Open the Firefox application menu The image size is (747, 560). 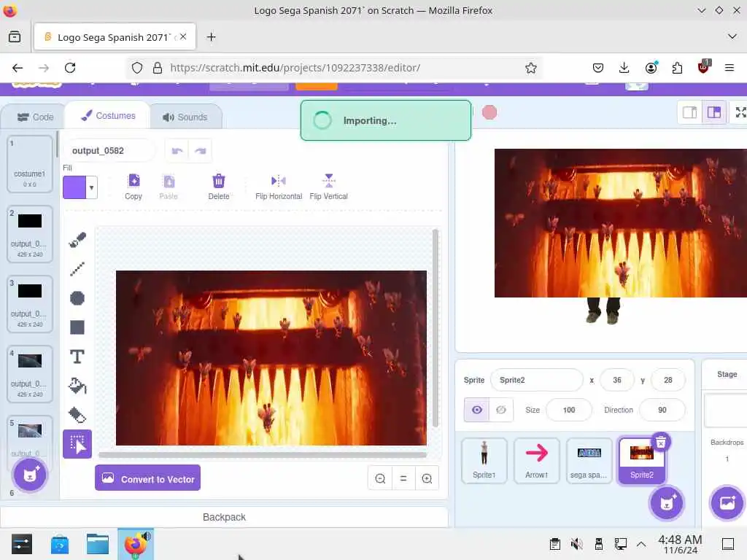[729, 68]
